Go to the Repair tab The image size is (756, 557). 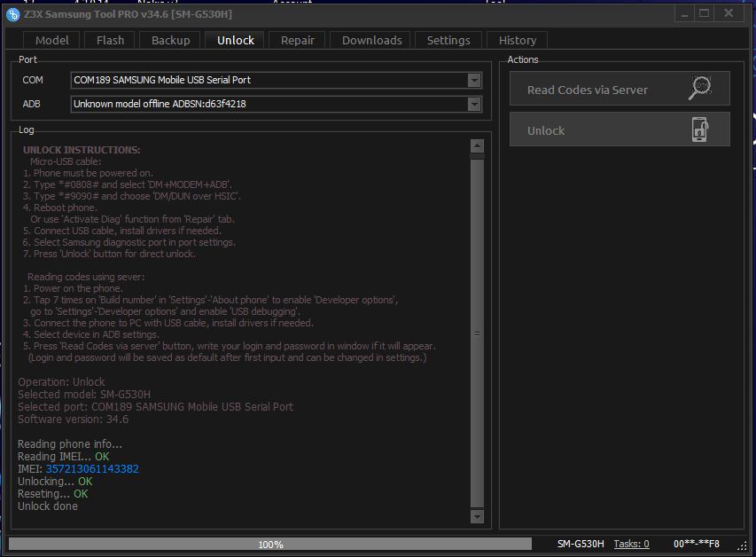(298, 41)
